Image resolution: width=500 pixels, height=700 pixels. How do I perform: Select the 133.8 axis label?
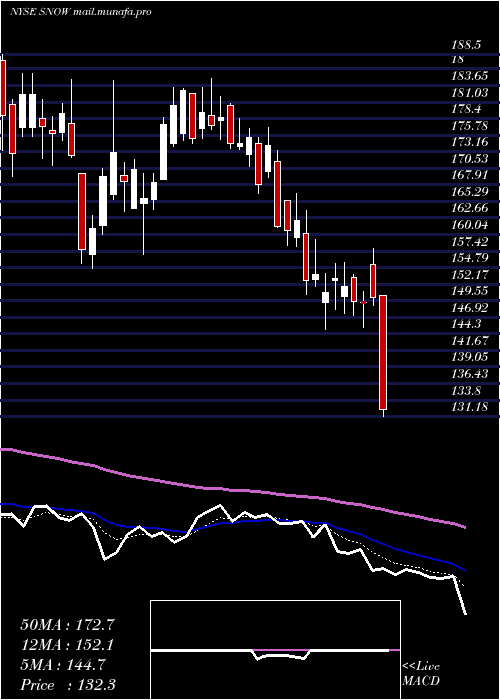[467, 391]
